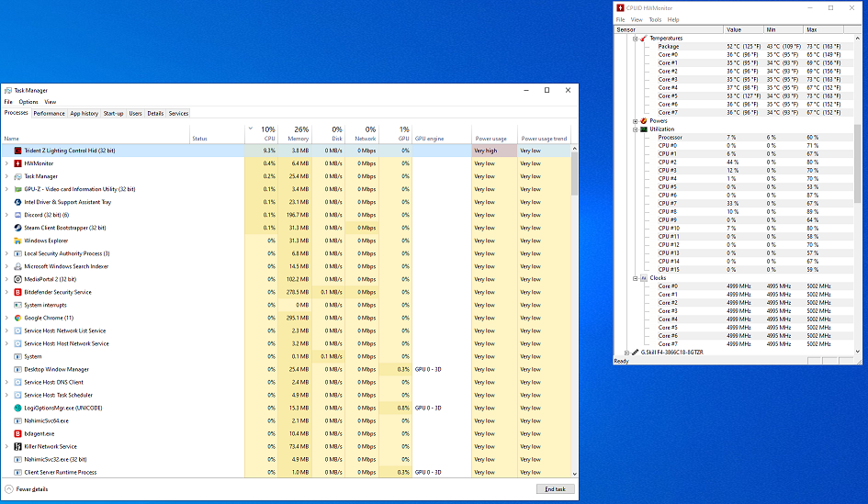The width and height of the screenshot is (868, 504).
Task: Open the Users tab
Action: [x=136, y=114]
